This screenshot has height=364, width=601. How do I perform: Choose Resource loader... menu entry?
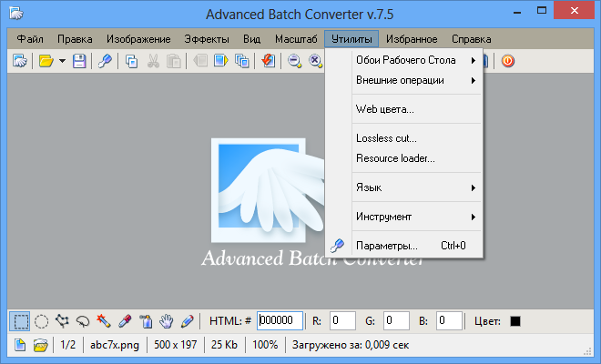404,158
